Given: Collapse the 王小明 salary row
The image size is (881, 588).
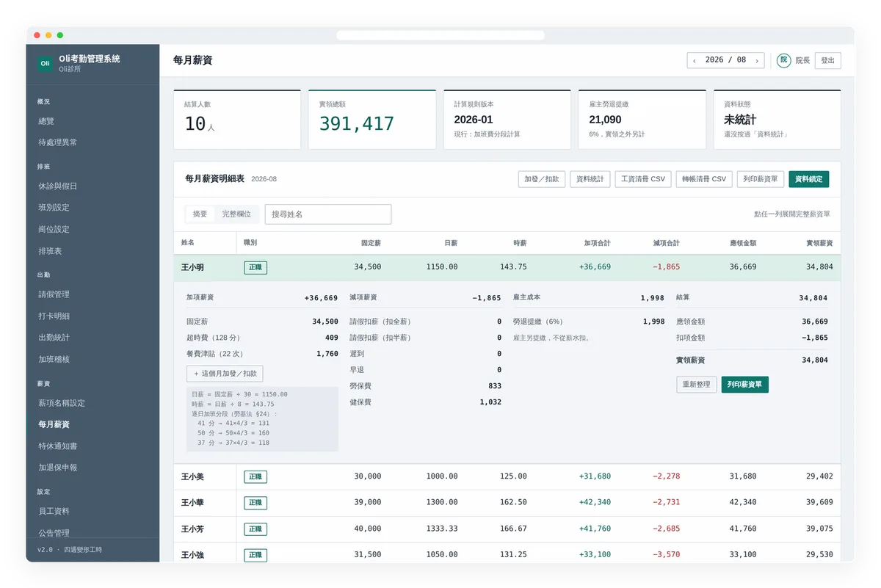Looking at the screenshot, I should (507, 267).
